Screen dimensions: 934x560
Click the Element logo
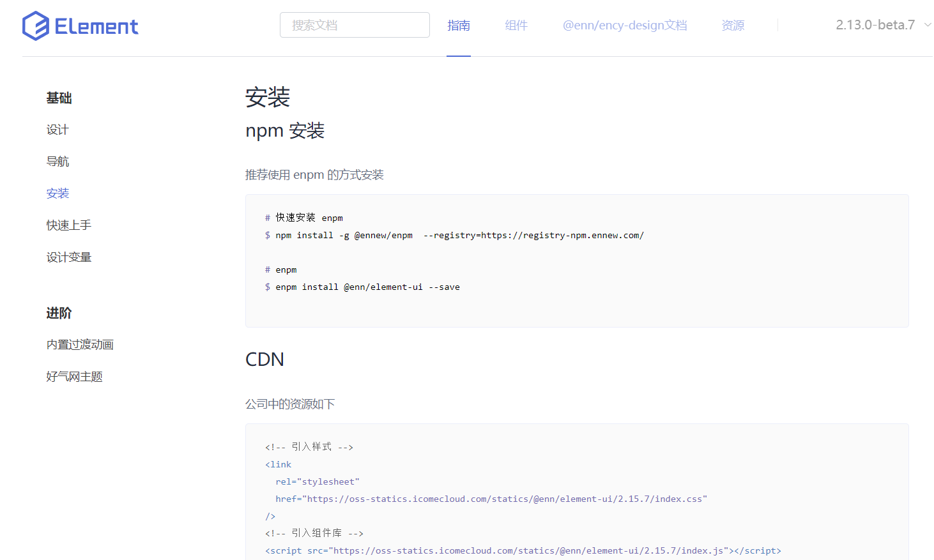[80, 26]
